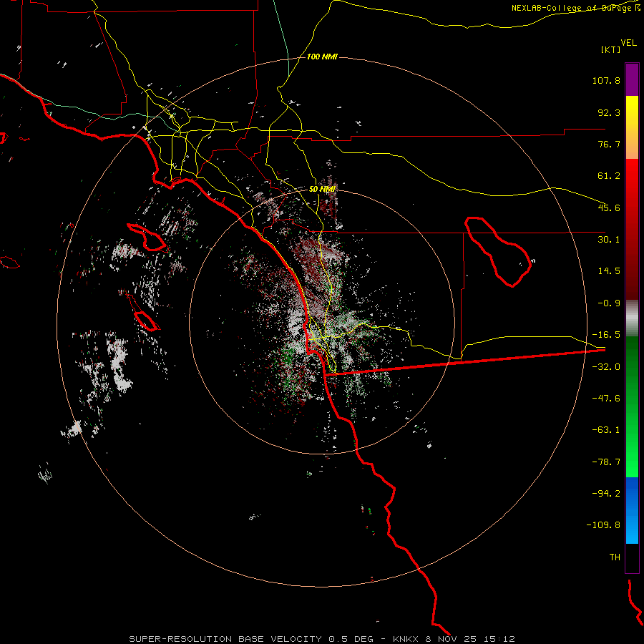
Task: Click the yellow-orange segment of color bar
Action: [x=632, y=127]
